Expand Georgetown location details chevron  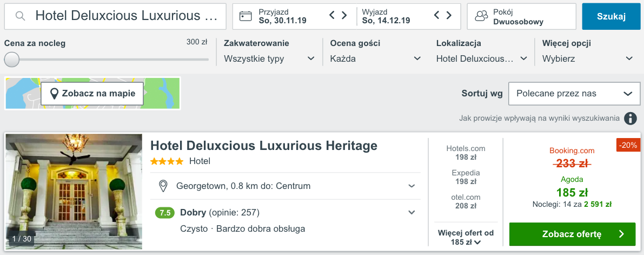point(412,186)
